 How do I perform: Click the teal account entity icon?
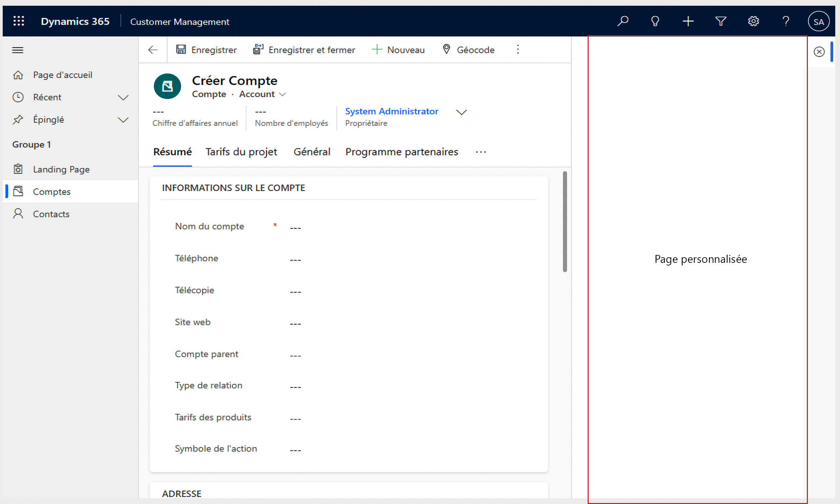coord(167,86)
